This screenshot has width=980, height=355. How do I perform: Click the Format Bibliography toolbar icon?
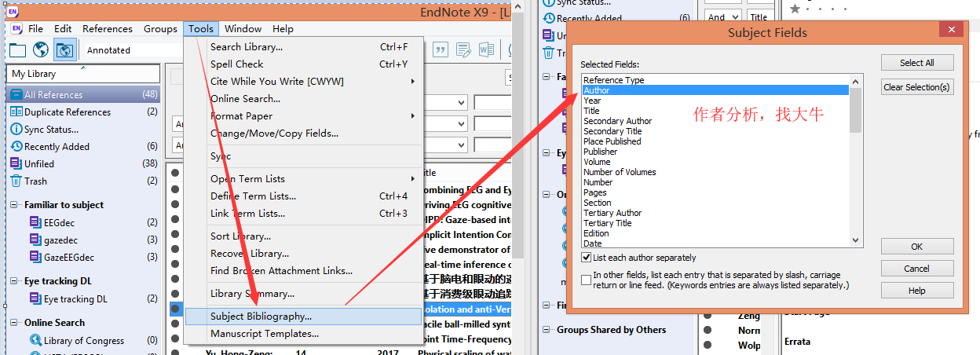[x=464, y=50]
